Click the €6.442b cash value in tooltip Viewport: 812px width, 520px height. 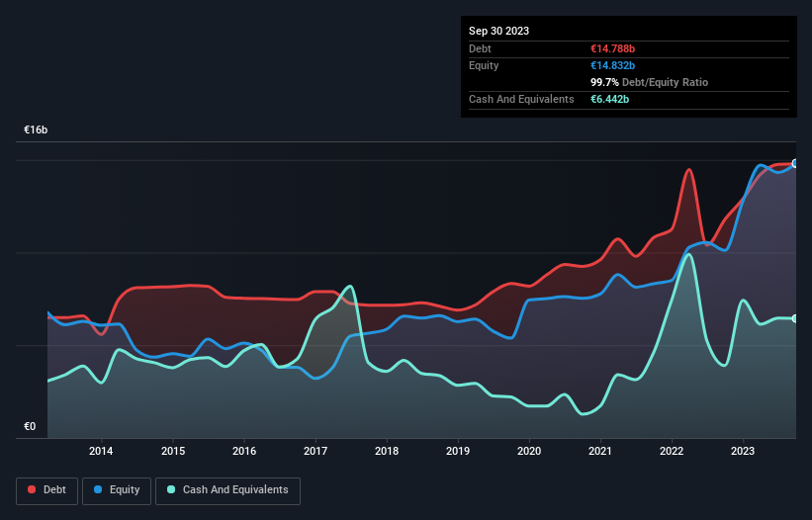pos(609,99)
